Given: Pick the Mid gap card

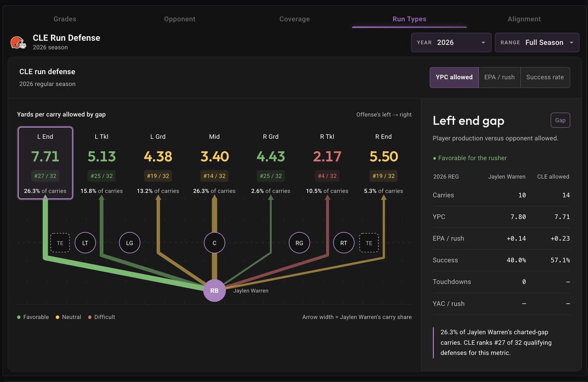Looking at the screenshot, I should pos(215,163).
